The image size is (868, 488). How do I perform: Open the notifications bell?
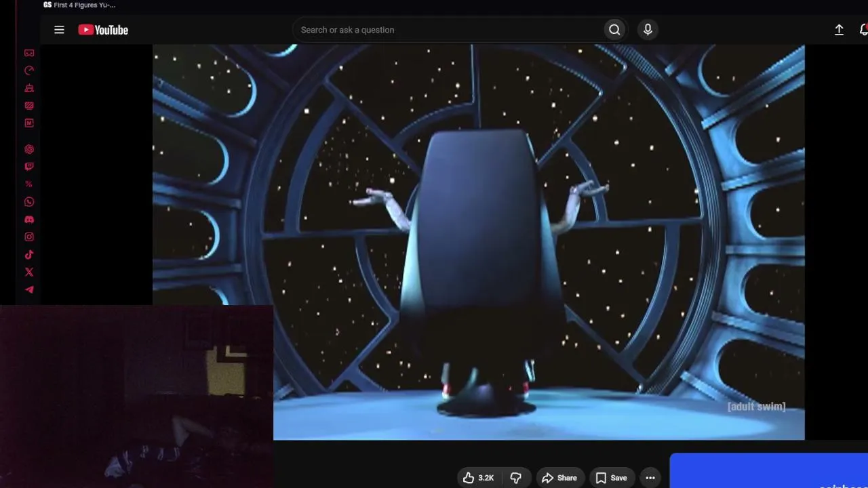(863, 30)
